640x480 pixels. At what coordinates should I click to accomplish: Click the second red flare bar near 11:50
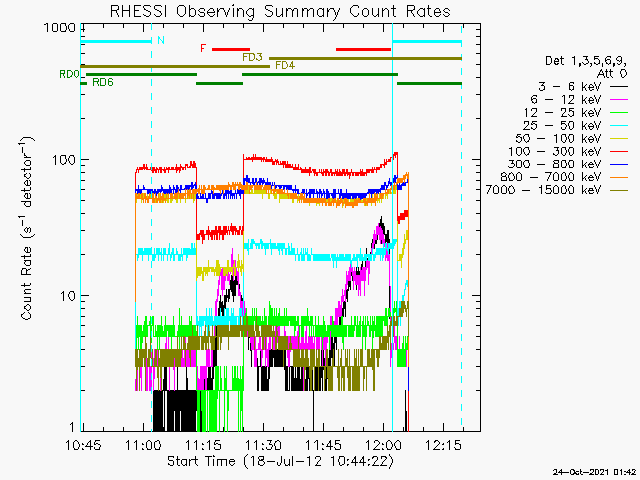(x=363, y=49)
